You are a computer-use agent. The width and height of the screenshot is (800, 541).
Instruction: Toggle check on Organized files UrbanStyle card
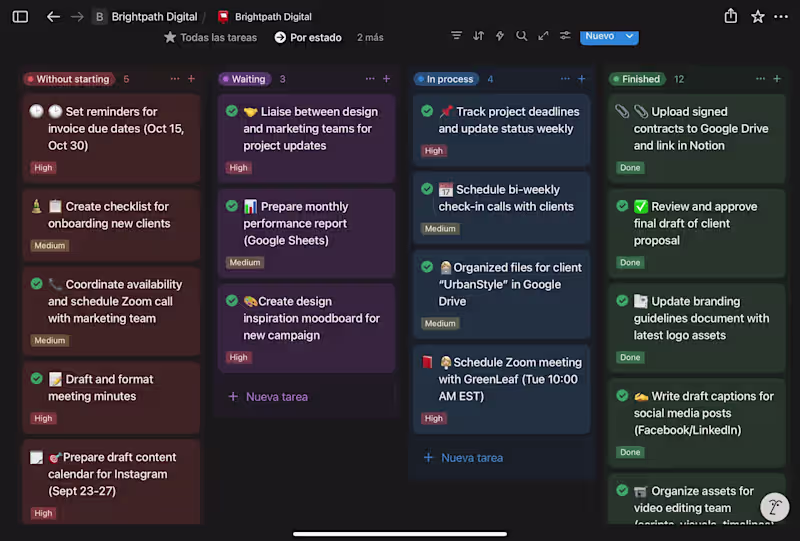pyautogui.click(x=427, y=267)
